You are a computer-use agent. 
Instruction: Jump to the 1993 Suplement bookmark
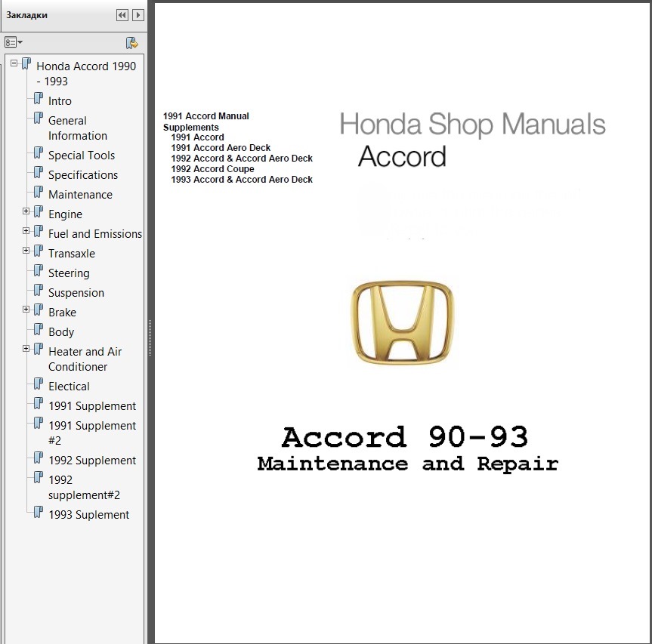pos(88,515)
